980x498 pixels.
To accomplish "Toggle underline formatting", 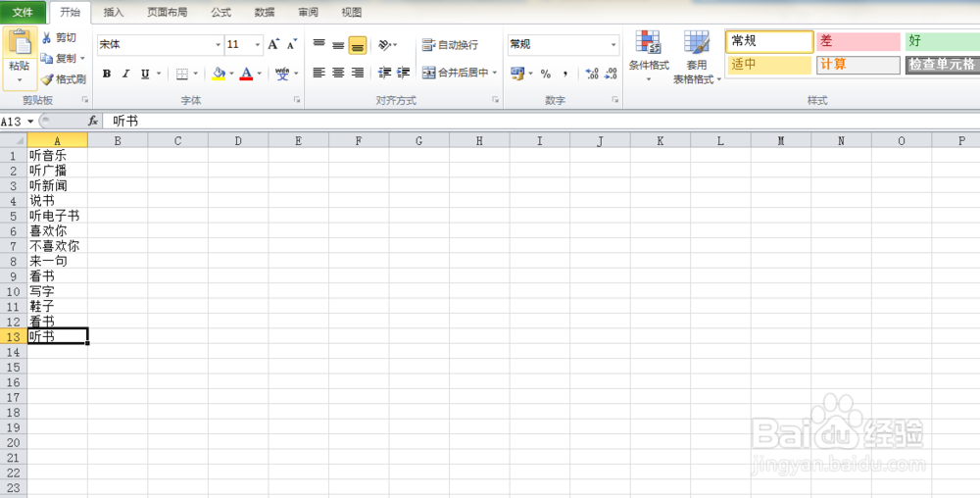I will 144,74.
